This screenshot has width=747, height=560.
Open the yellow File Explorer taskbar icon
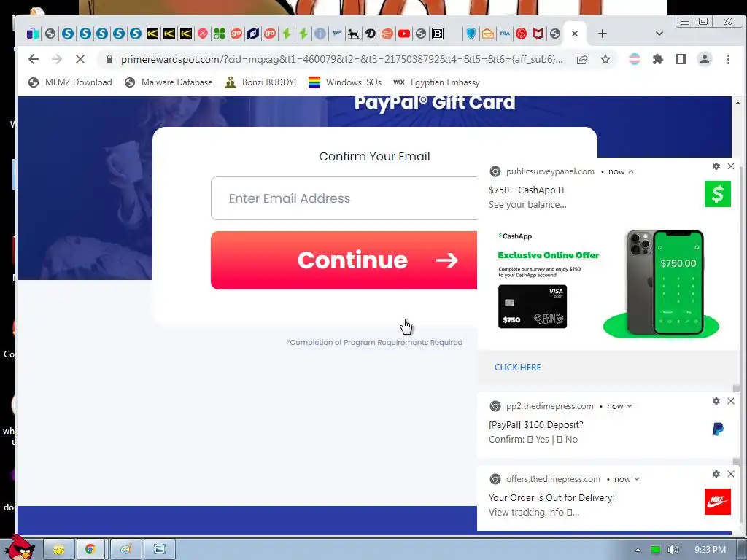pyautogui.click(x=59, y=549)
